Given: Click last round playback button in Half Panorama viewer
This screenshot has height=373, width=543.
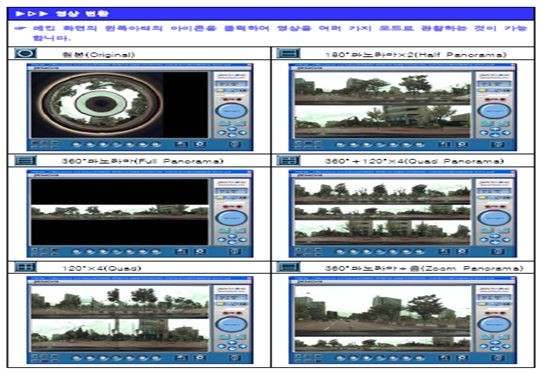Looking at the screenshot, I should click(419, 145).
